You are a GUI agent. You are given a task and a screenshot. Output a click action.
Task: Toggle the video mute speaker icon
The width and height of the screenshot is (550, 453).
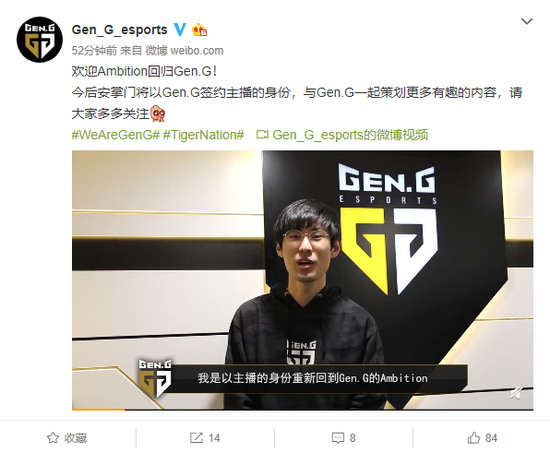516,393
